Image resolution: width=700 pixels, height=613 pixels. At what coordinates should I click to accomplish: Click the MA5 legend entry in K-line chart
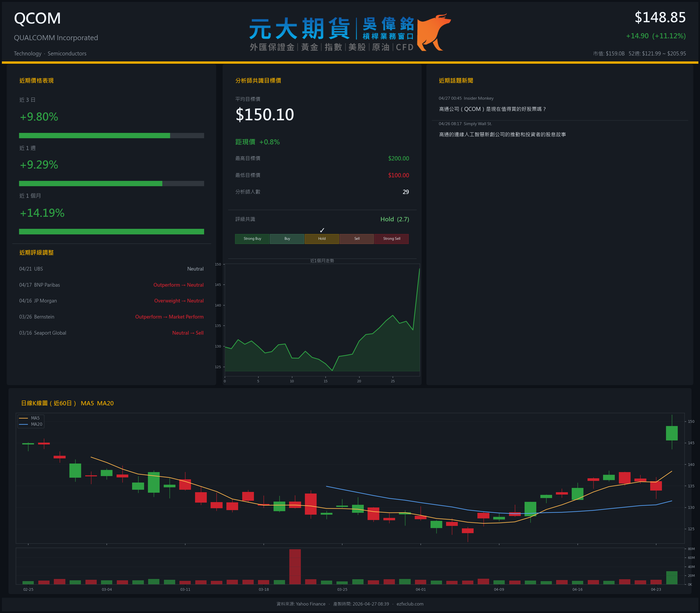[30, 418]
